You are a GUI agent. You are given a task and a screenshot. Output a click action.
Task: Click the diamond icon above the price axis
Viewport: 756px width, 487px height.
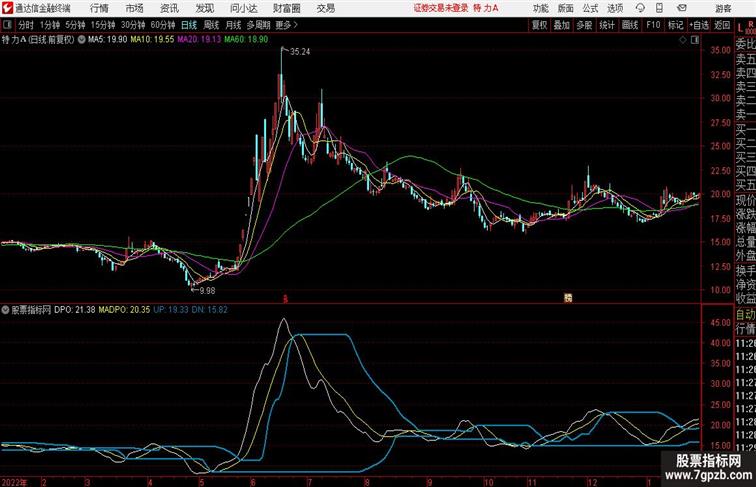pyautogui.click(x=683, y=40)
